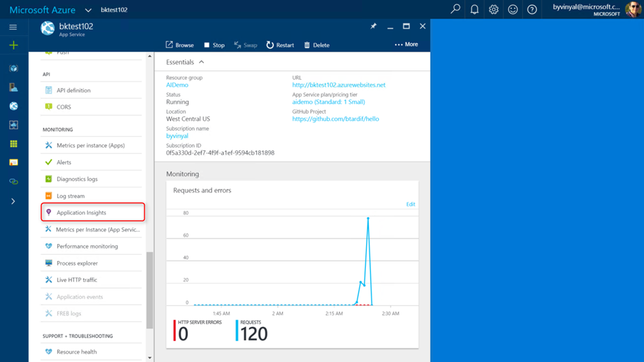The height and width of the screenshot is (362, 644).
Task: Open Application Insights menu item
Action: (x=93, y=212)
